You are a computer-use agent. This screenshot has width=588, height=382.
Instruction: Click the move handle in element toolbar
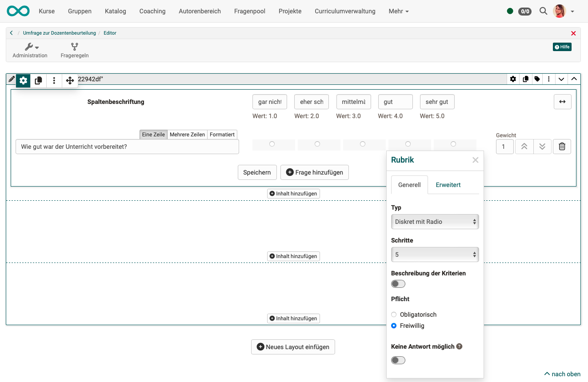click(70, 80)
